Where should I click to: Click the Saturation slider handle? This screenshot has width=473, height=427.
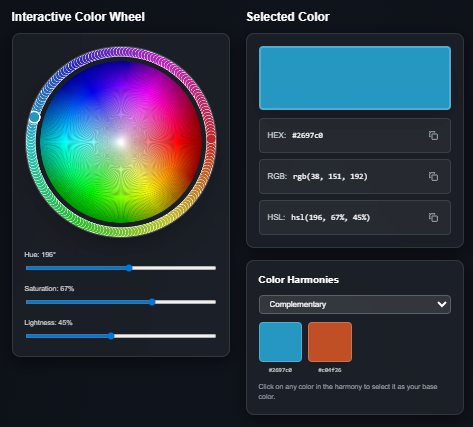click(x=152, y=302)
